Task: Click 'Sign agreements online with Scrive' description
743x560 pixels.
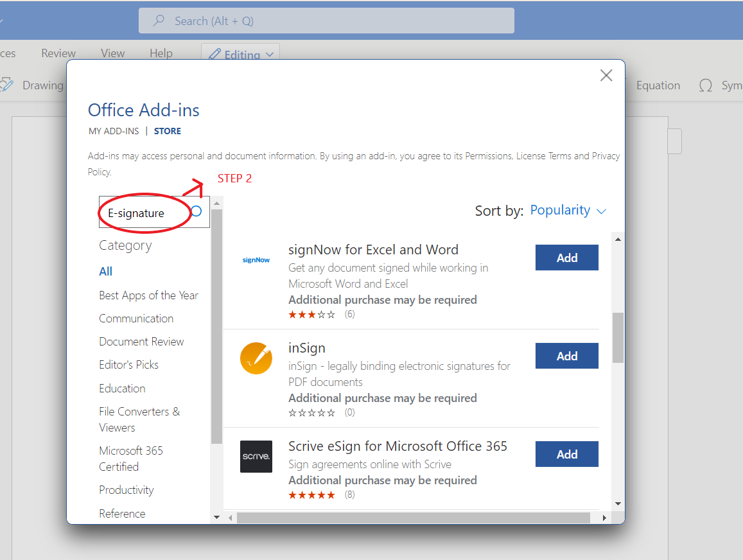Action: tap(370, 464)
